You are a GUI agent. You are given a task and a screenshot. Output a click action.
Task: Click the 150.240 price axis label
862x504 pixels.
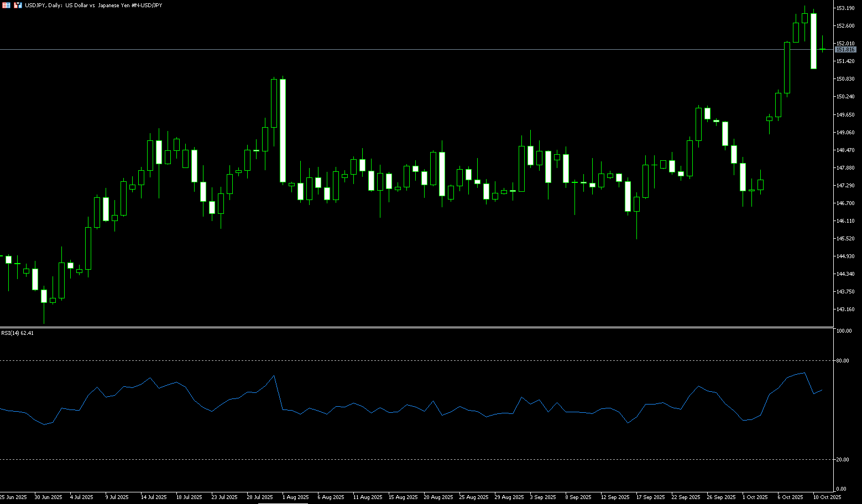pyautogui.click(x=845, y=97)
